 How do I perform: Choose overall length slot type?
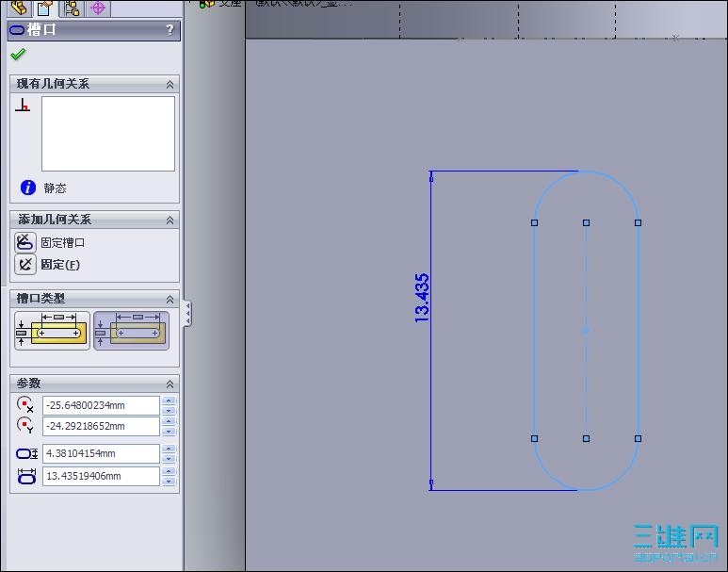pos(132,331)
